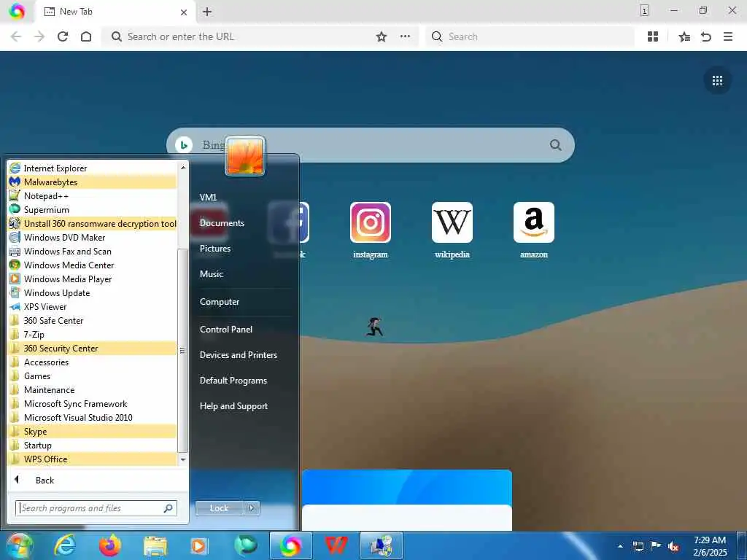Open Help and Support
Image resolution: width=747 pixels, height=560 pixels.
click(x=233, y=406)
